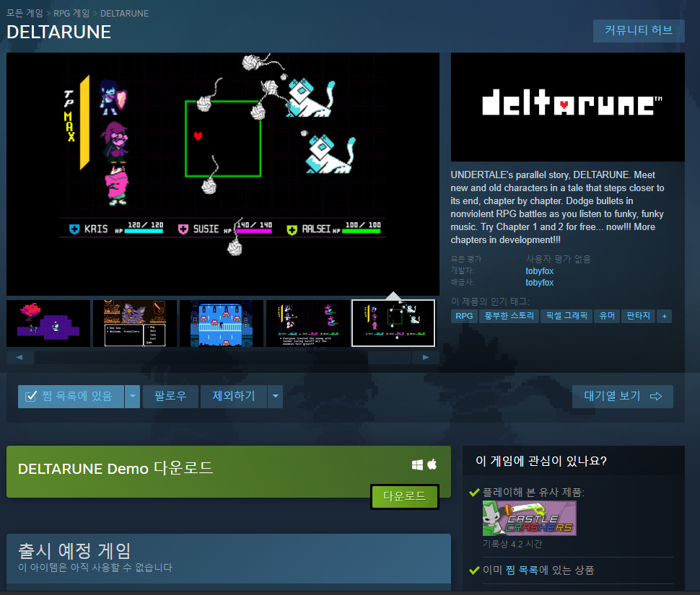Select the 풍부한 스토리 tag
Viewport: 700px width, 595px height.
509,316
